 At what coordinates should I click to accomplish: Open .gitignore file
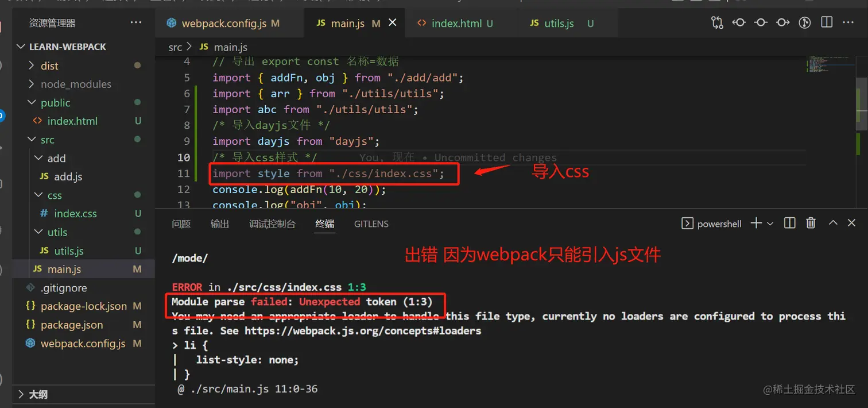tap(83, 287)
